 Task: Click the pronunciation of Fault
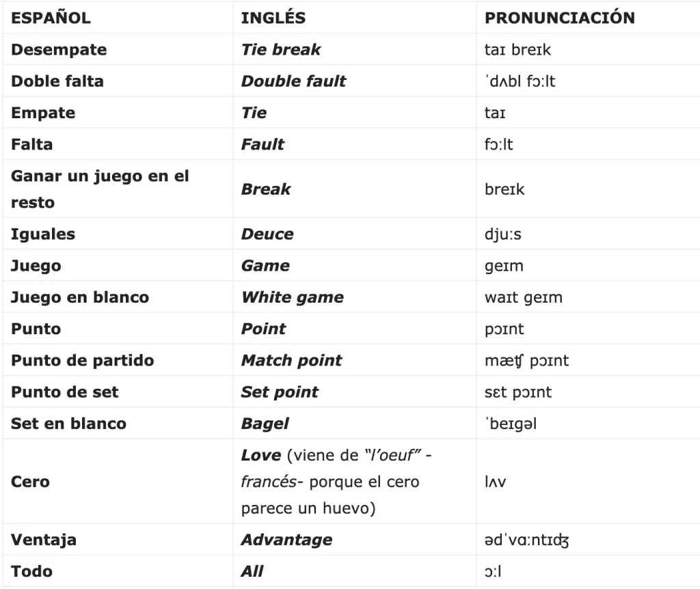point(498,144)
